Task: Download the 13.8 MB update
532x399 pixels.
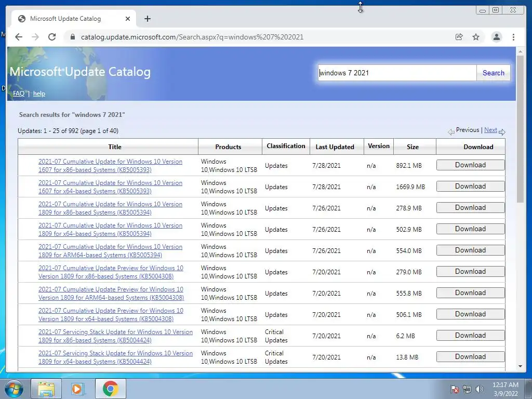Action: 470,356
